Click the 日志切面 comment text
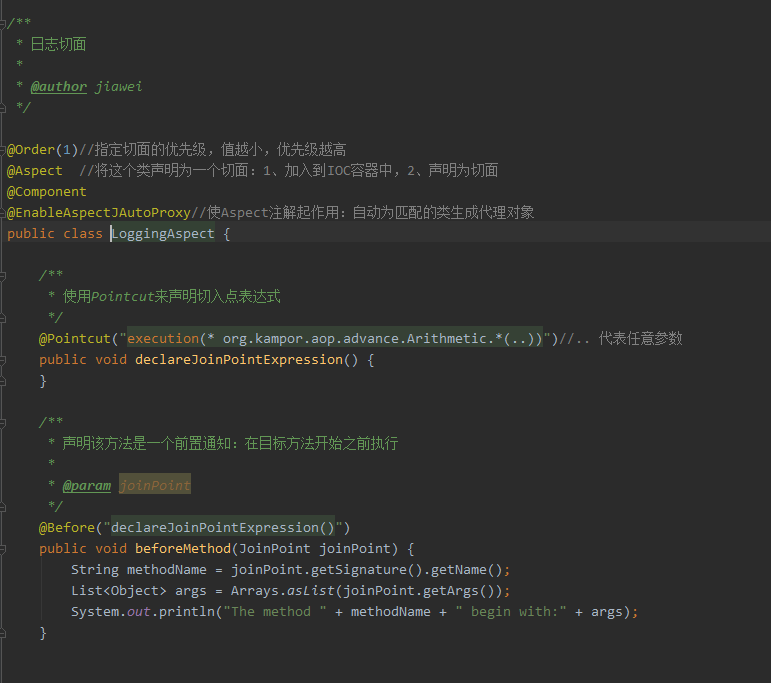Viewport: 771px width, 683px height. point(59,44)
